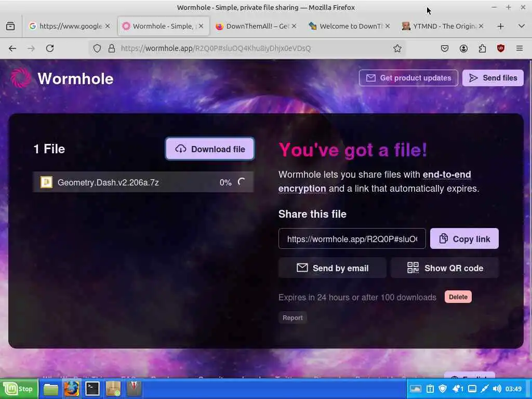The width and height of the screenshot is (532, 399).
Task: Click the Send files button
Action: pos(493,78)
